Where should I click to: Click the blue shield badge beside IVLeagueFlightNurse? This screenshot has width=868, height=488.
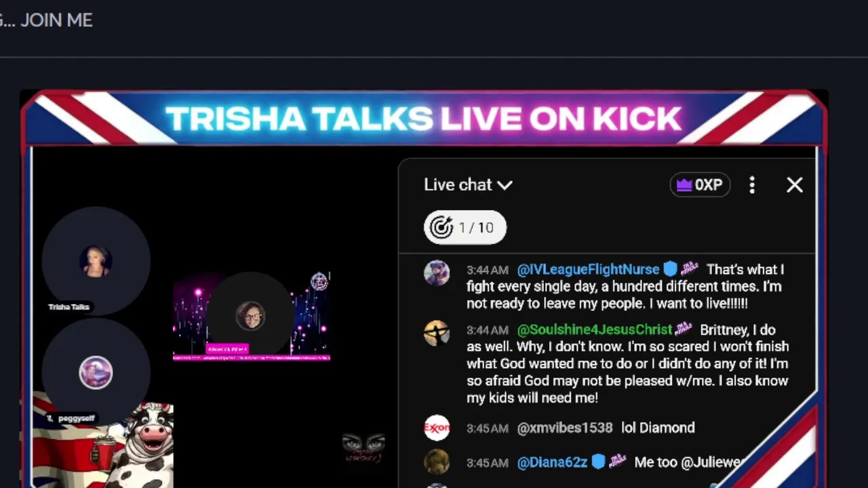coord(670,269)
